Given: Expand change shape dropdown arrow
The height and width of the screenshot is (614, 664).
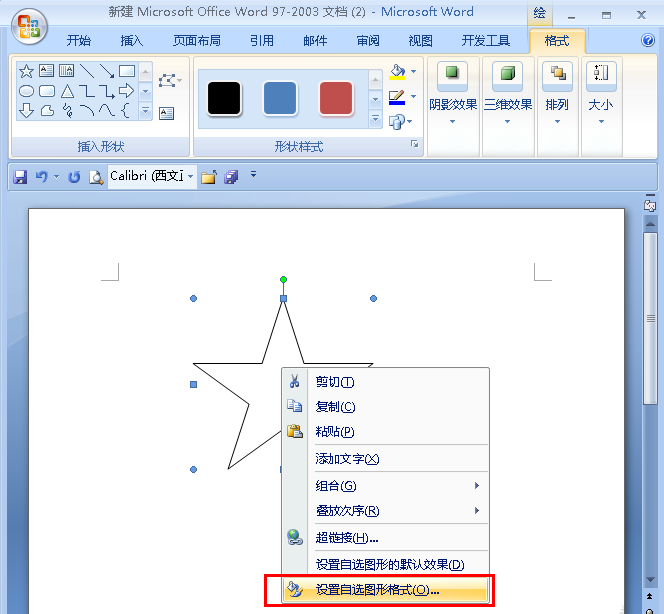Looking at the screenshot, I should (409, 122).
